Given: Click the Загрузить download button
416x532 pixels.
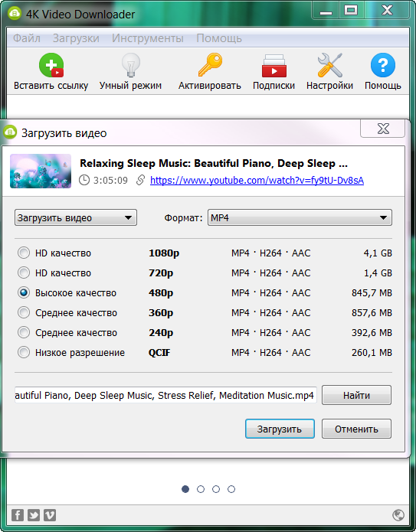Looking at the screenshot, I should [280, 429].
